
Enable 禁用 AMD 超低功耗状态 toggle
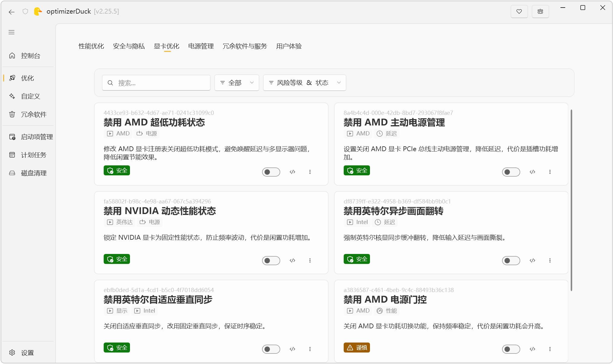pos(271,172)
